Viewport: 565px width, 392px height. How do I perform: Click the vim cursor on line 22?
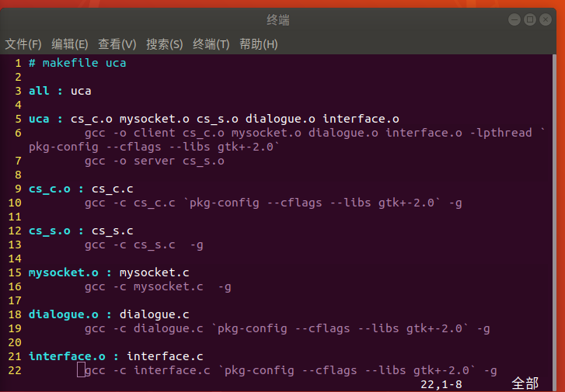81,370
